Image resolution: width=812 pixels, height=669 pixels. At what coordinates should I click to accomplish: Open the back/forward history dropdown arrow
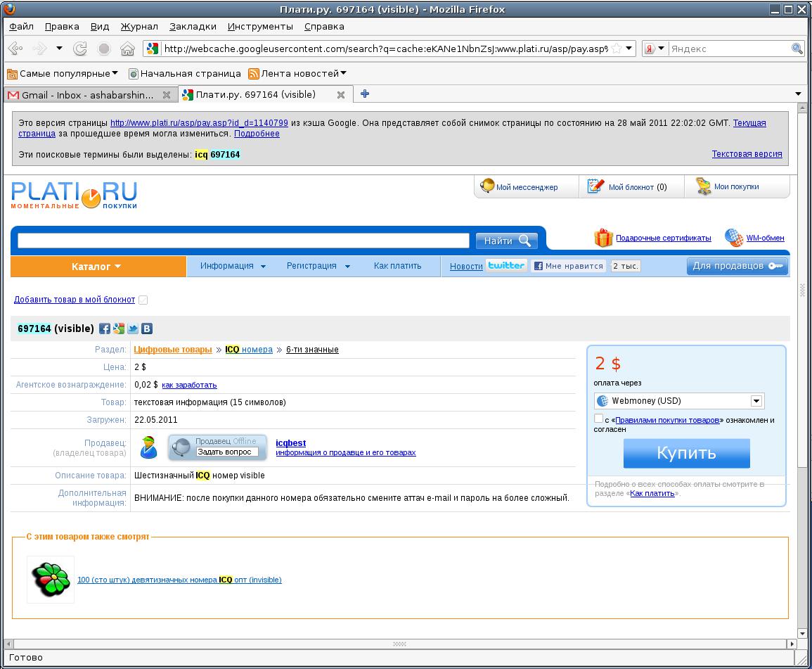coord(59,49)
